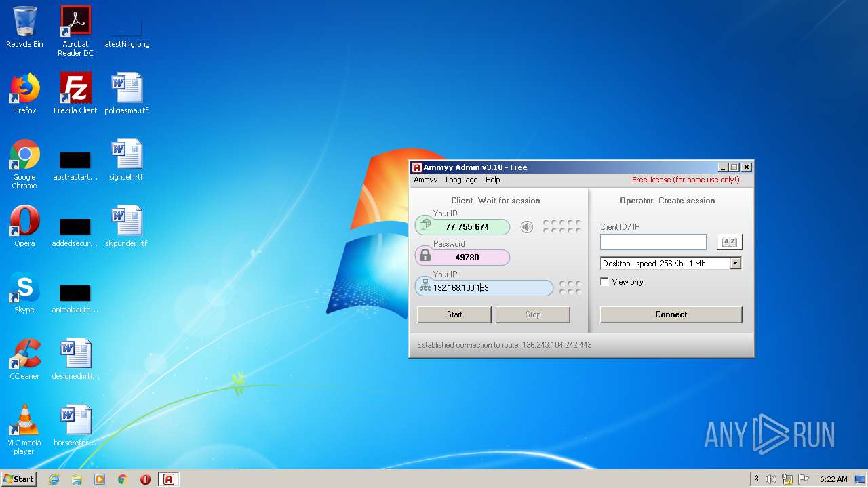This screenshot has width=868, height=488.
Task: Click the network tray icon
Action: [787, 479]
